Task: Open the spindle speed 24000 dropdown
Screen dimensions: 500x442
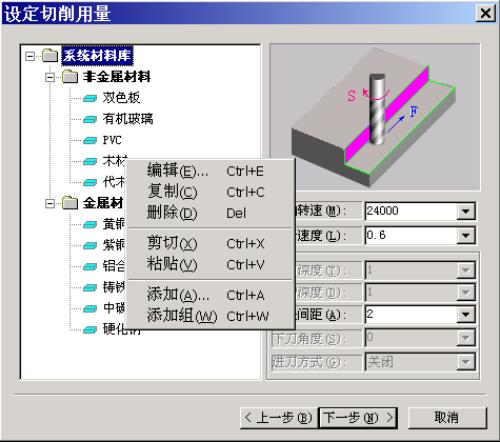Action: (466, 211)
